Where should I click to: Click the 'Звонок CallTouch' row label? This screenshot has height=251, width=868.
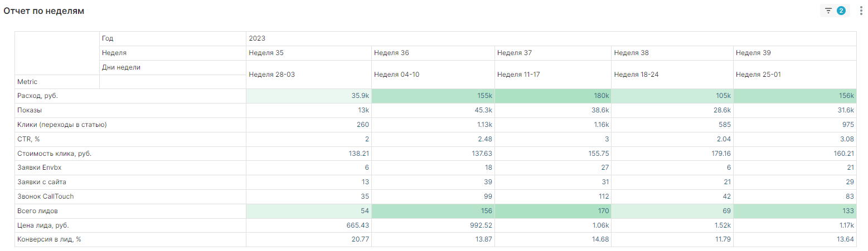[x=46, y=196]
